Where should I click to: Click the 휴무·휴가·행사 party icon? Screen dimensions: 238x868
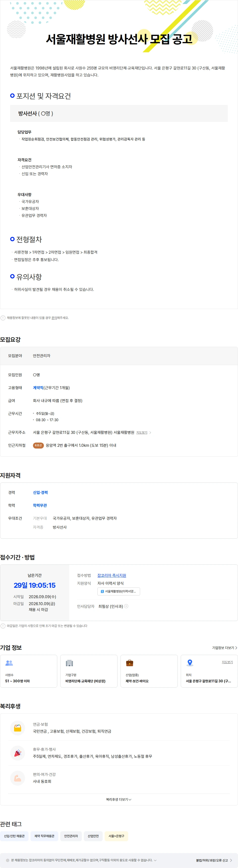point(18,753)
